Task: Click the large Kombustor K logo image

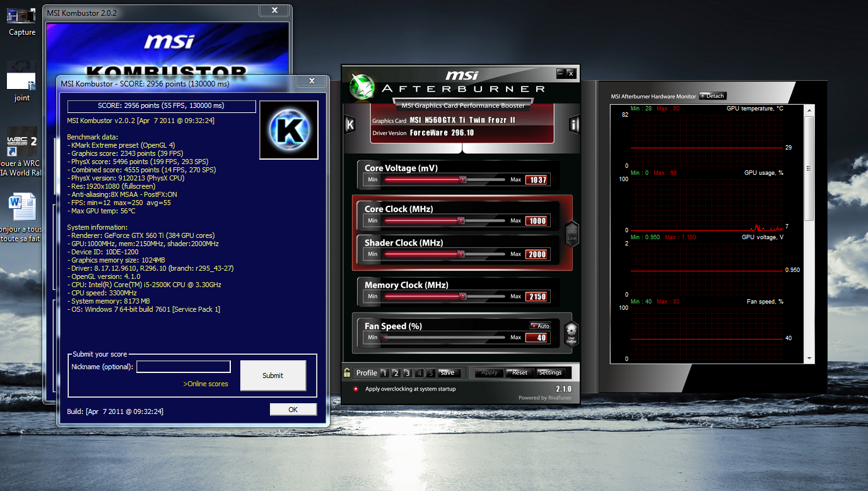Action: point(289,130)
